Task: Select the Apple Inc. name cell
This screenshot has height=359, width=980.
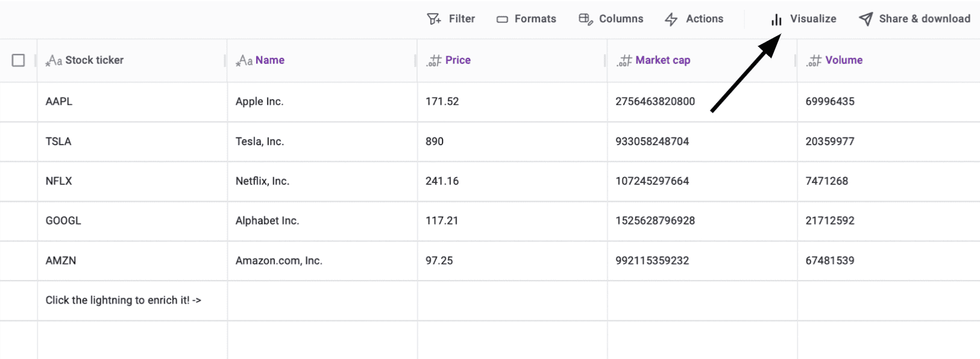Action: pyautogui.click(x=322, y=102)
